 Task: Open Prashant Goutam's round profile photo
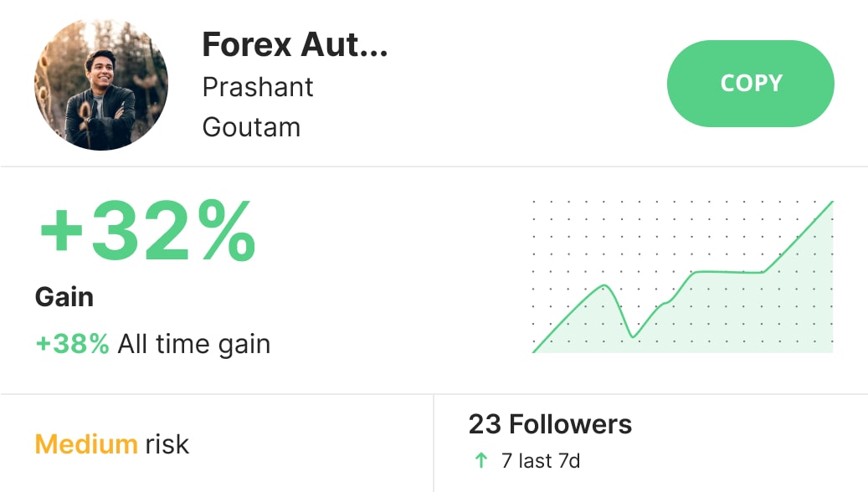100,84
